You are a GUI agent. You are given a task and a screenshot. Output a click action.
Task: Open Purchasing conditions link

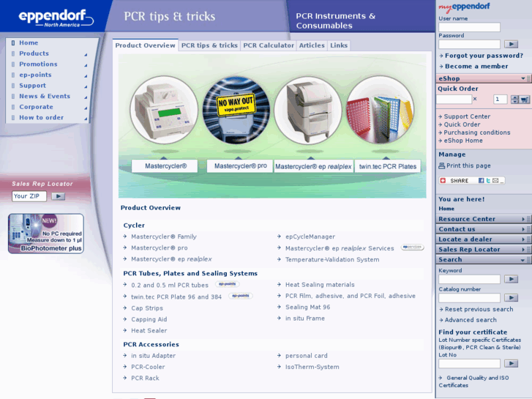tap(476, 133)
